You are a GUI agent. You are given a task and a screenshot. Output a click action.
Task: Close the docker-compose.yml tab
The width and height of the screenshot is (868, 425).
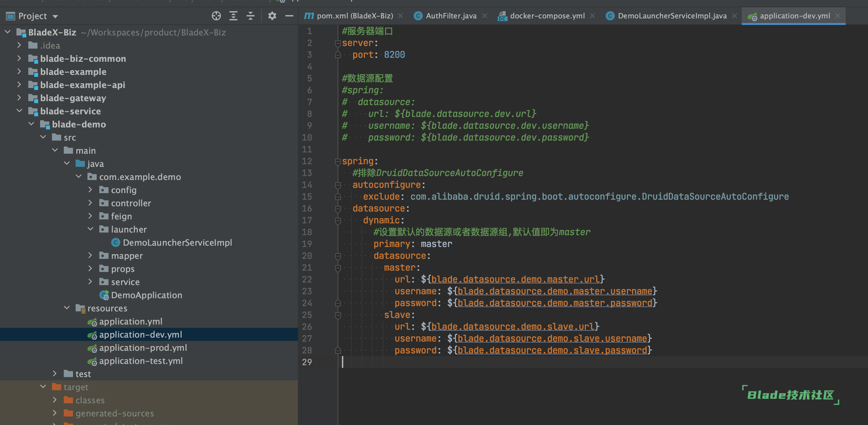[592, 16]
